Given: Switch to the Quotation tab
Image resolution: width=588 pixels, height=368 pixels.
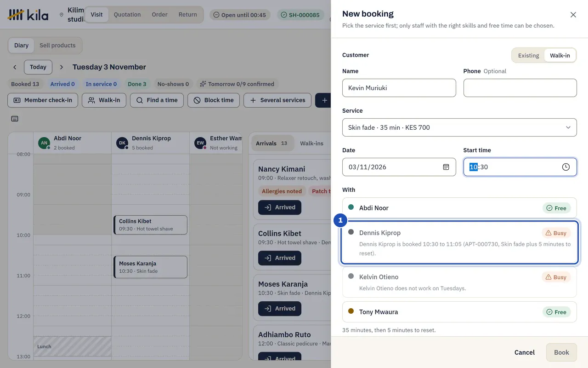Looking at the screenshot, I should pos(127,15).
